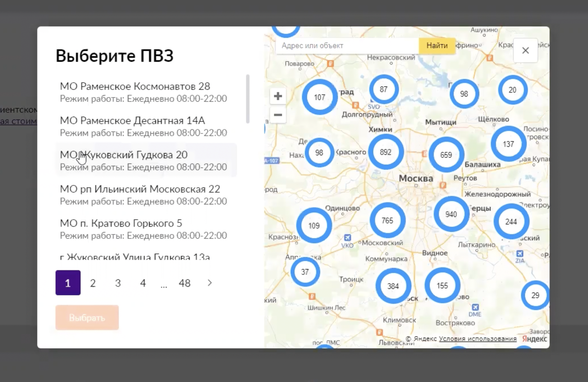
Task: Go to page 2
Action: point(93,283)
